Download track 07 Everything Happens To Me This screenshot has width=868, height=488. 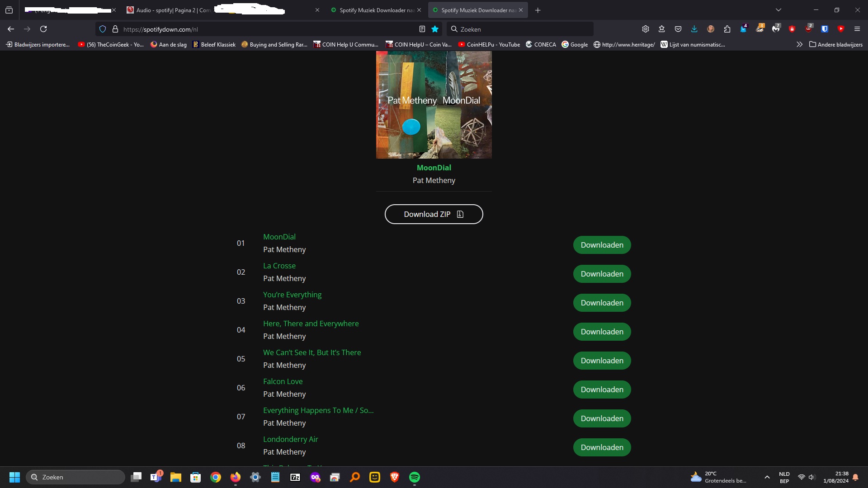pyautogui.click(x=602, y=418)
